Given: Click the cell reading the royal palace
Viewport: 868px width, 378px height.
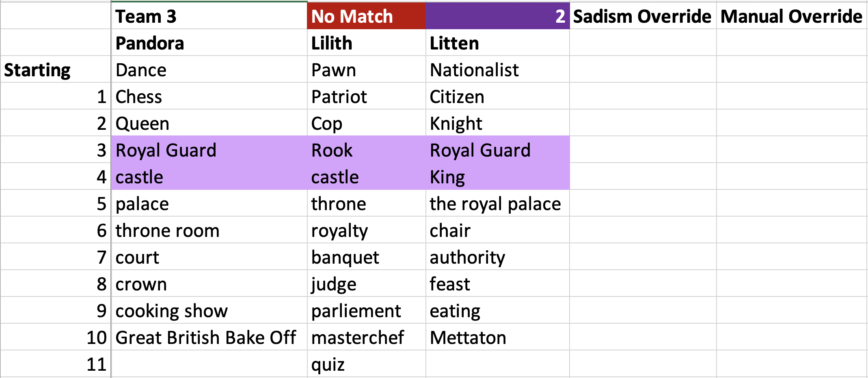Looking at the screenshot, I should tap(497, 203).
